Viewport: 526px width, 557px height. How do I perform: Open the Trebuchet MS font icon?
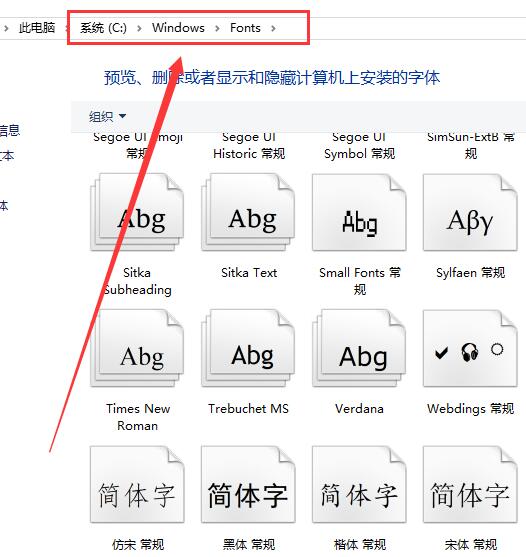[248, 348]
